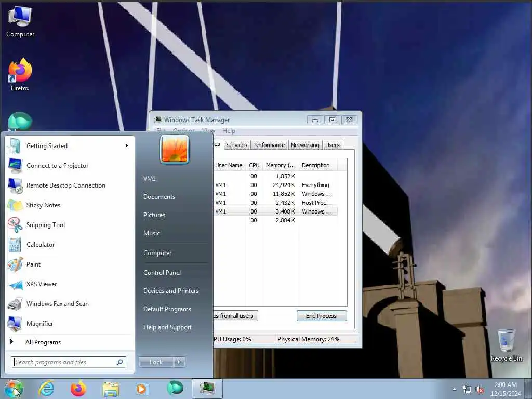Click the muted volume tray icon
532x399 pixels.
tap(480, 390)
